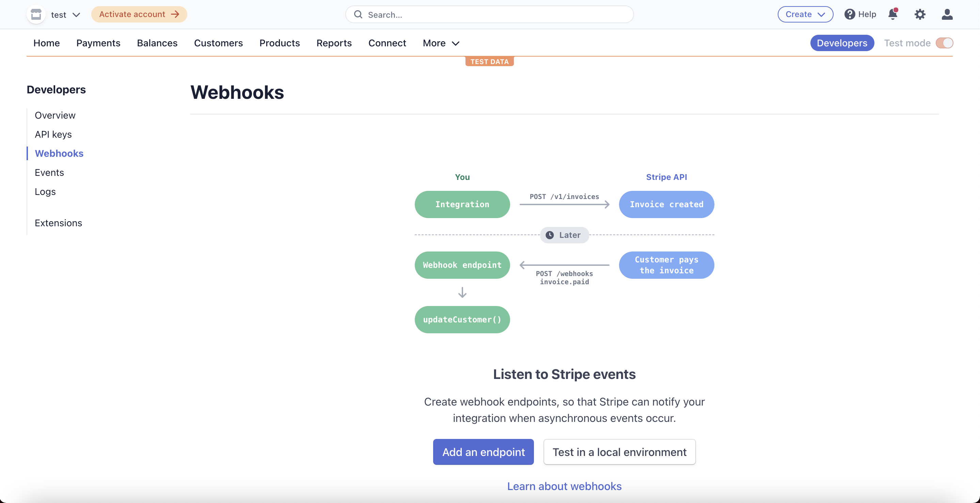Click the Add an endpoint button
This screenshot has height=503, width=980.
click(483, 452)
